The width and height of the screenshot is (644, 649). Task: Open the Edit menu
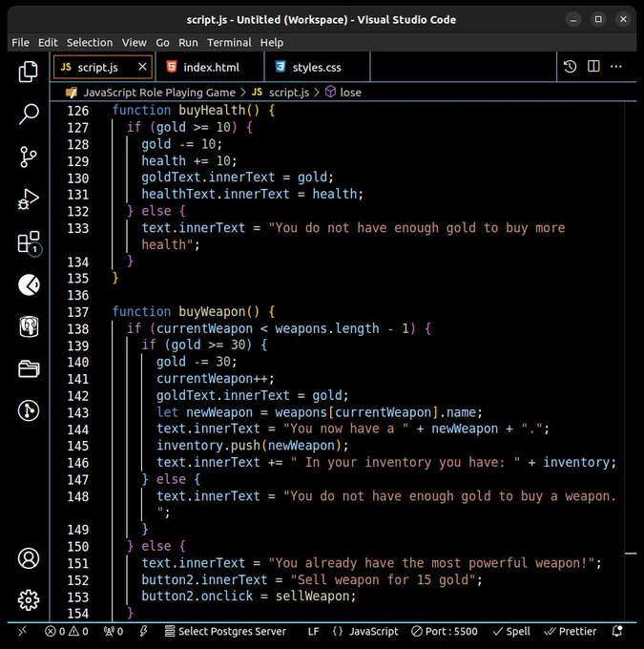(x=48, y=43)
